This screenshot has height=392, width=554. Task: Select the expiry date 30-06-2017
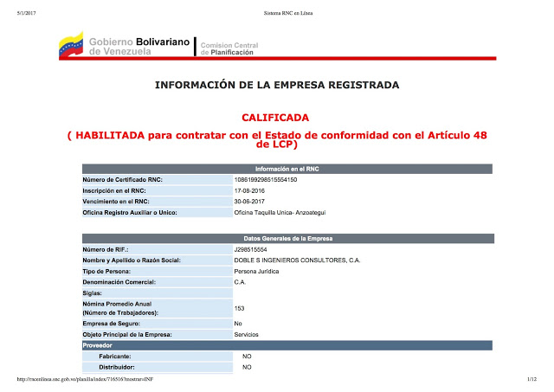click(249, 202)
